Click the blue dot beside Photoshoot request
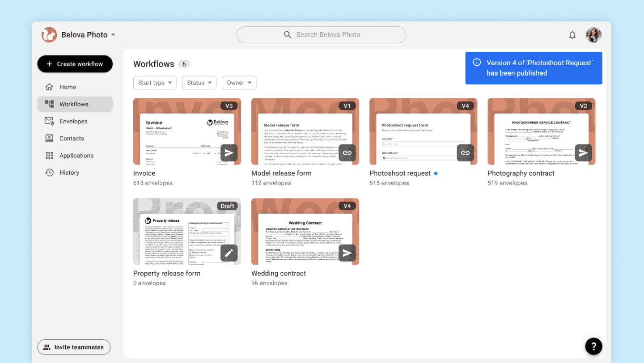Image resolution: width=644 pixels, height=363 pixels. [436, 173]
